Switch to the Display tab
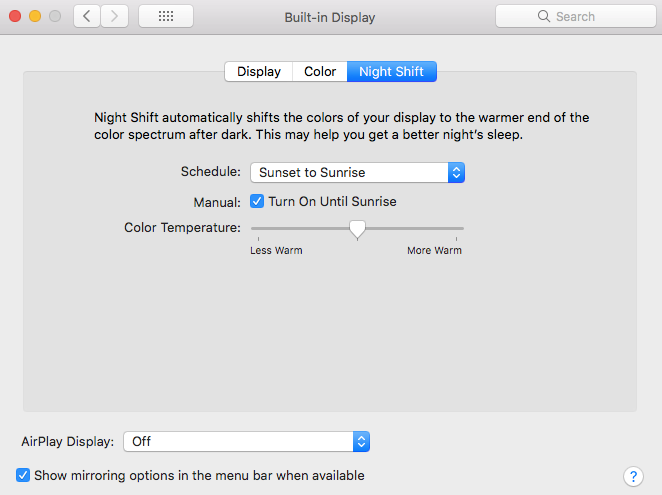 pyautogui.click(x=259, y=72)
